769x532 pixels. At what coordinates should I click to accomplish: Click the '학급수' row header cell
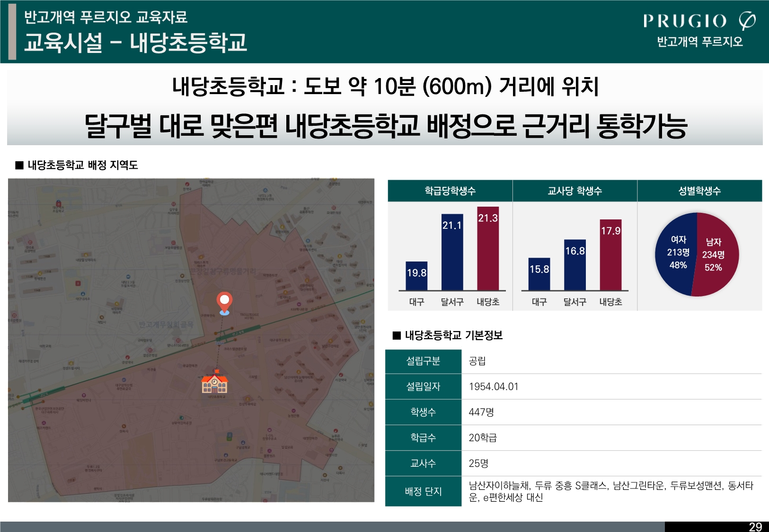click(423, 438)
